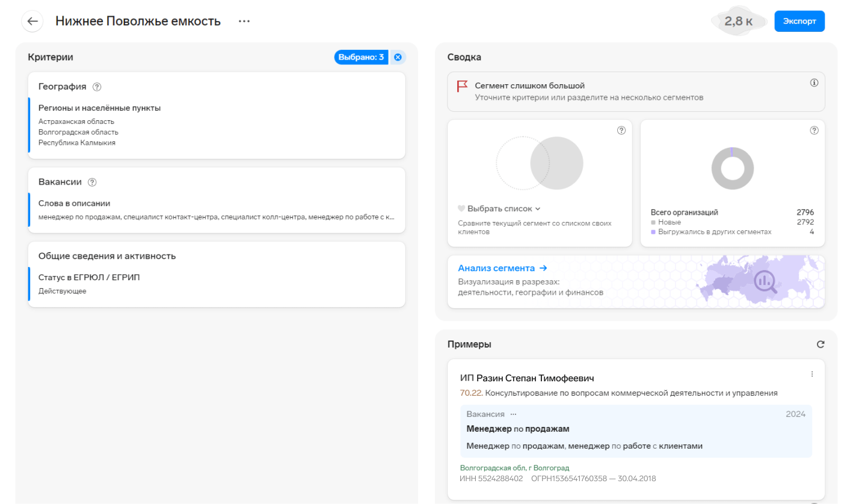Click the Нижнее Поволжье емкость title
The height and width of the screenshot is (504, 853).
[x=138, y=21]
